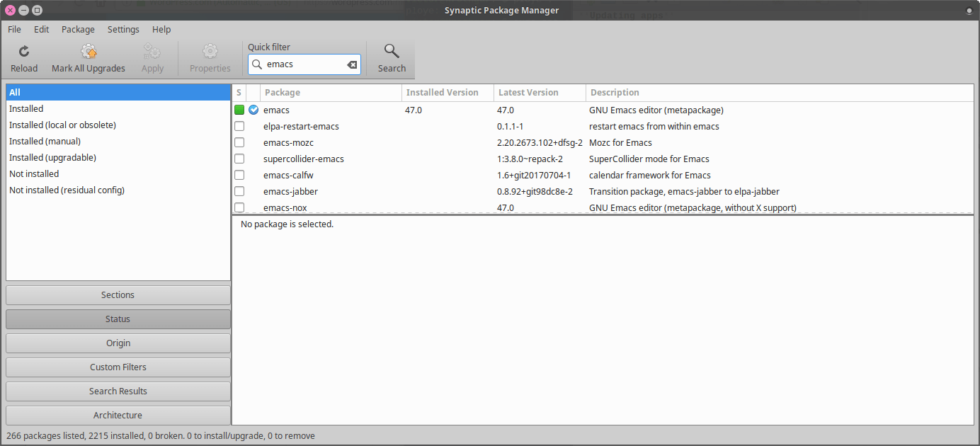Toggle the checkbox for emacs-mozc

(239, 142)
